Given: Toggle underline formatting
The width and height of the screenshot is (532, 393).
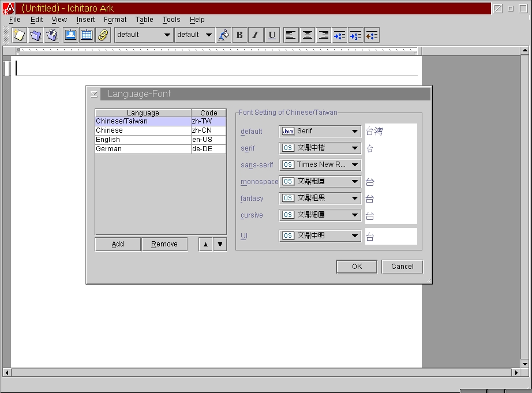Looking at the screenshot, I should point(272,35).
